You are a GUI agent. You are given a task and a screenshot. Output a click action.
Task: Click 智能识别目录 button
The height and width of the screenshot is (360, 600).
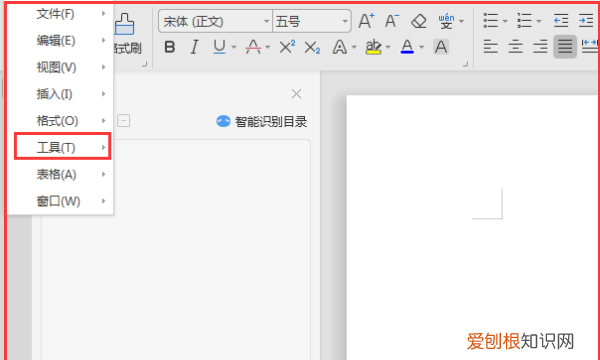pyautogui.click(x=261, y=122)
